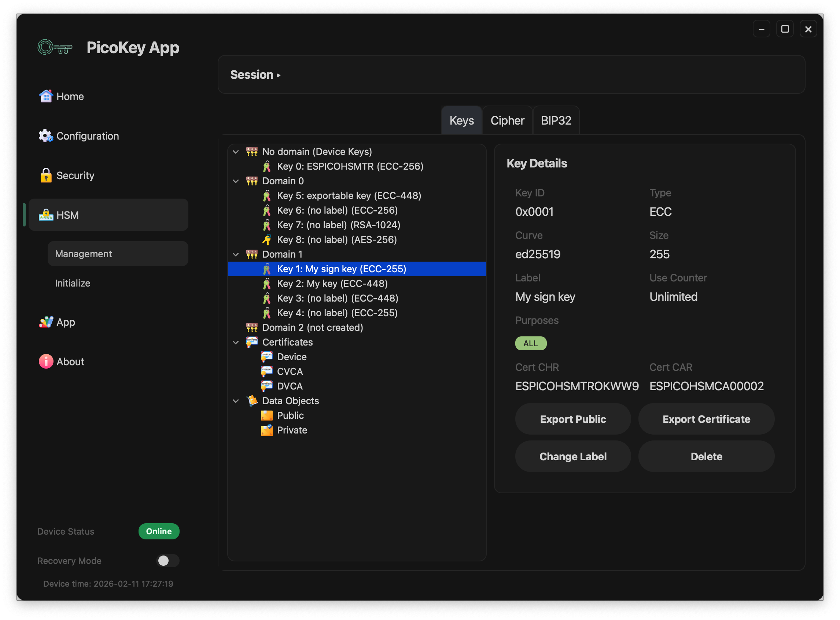Click the App sidebar icon
Viewport: 840px width, 620px height.
[x=46, y=322]
